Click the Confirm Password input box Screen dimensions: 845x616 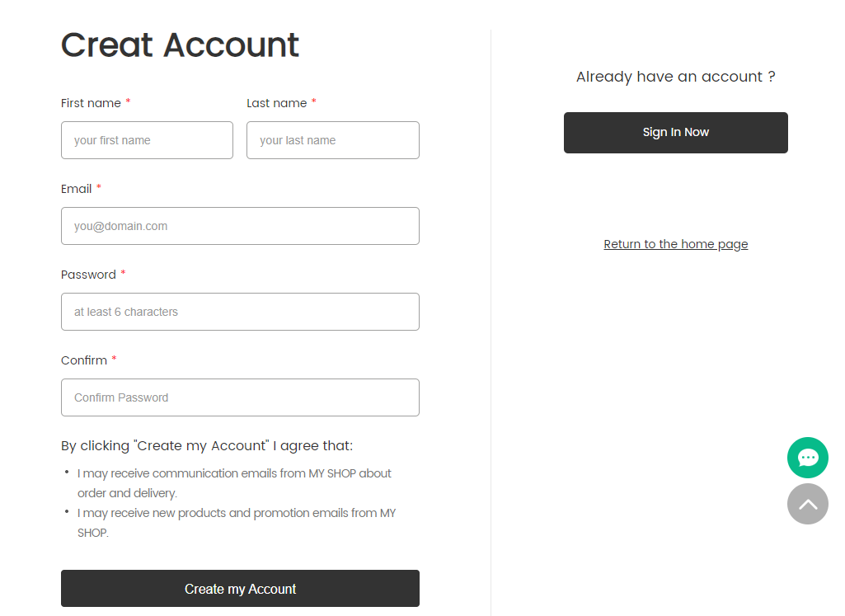(241, 397)
